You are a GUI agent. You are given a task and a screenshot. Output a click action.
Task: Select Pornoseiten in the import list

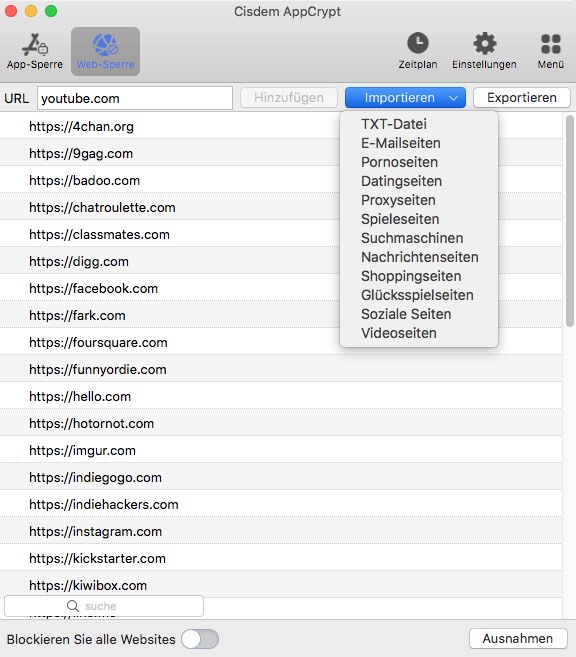(419, 162)
